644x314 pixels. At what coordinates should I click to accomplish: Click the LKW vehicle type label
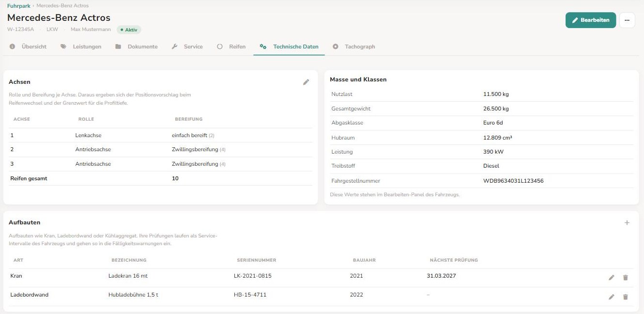[52, 30]
